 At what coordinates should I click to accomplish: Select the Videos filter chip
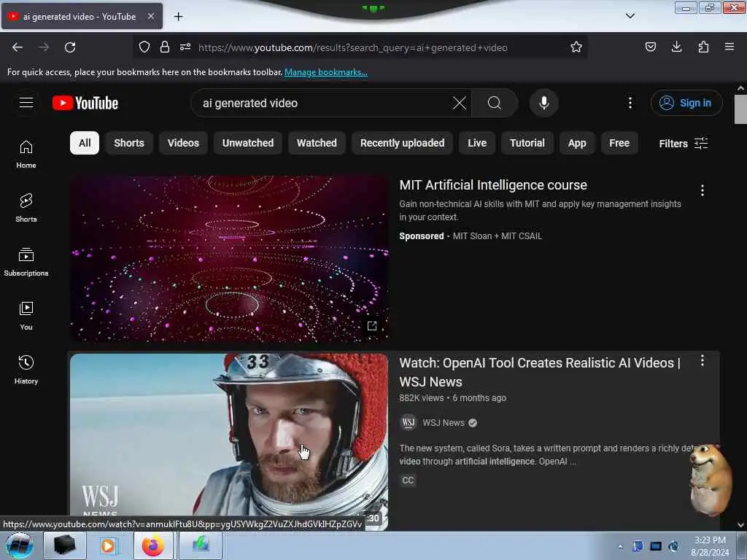(x=183, y=143)
